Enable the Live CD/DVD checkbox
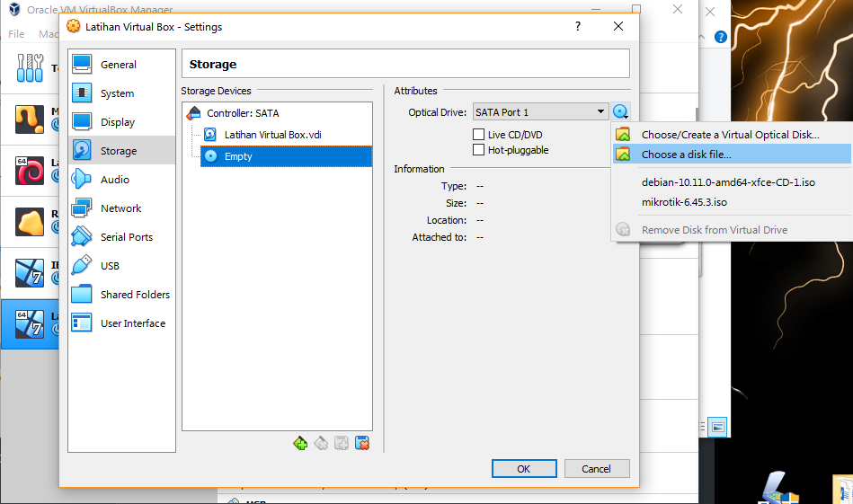The height and width of the screenshot is (504, 853). pyautogui.click(x=479, y=135)
